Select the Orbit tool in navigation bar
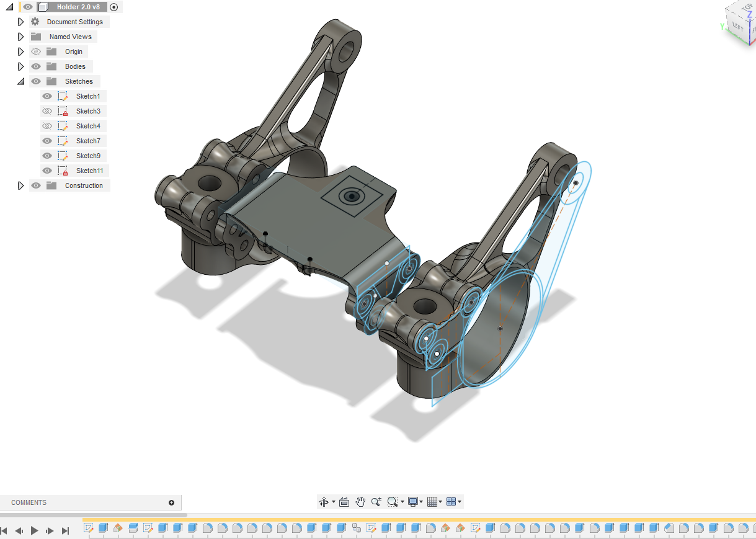 (x=323, y=502)
